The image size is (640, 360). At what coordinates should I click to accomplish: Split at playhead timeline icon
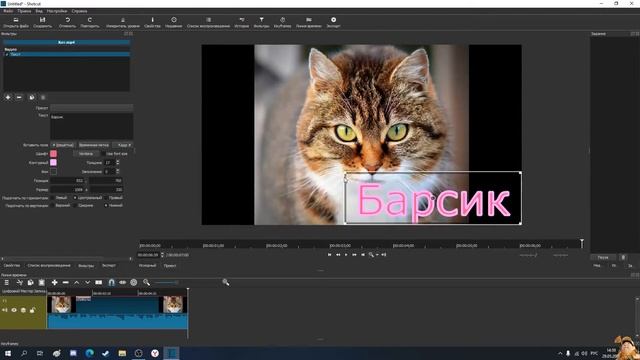tap(99, 282)
